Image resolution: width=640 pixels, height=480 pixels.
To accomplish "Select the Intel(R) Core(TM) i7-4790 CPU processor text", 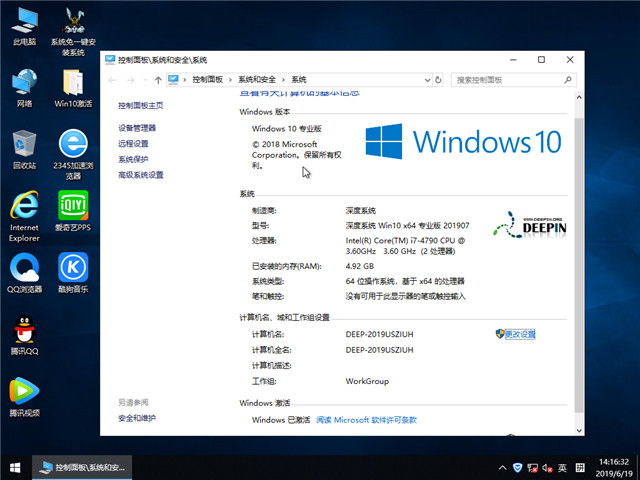I will 405,246.
